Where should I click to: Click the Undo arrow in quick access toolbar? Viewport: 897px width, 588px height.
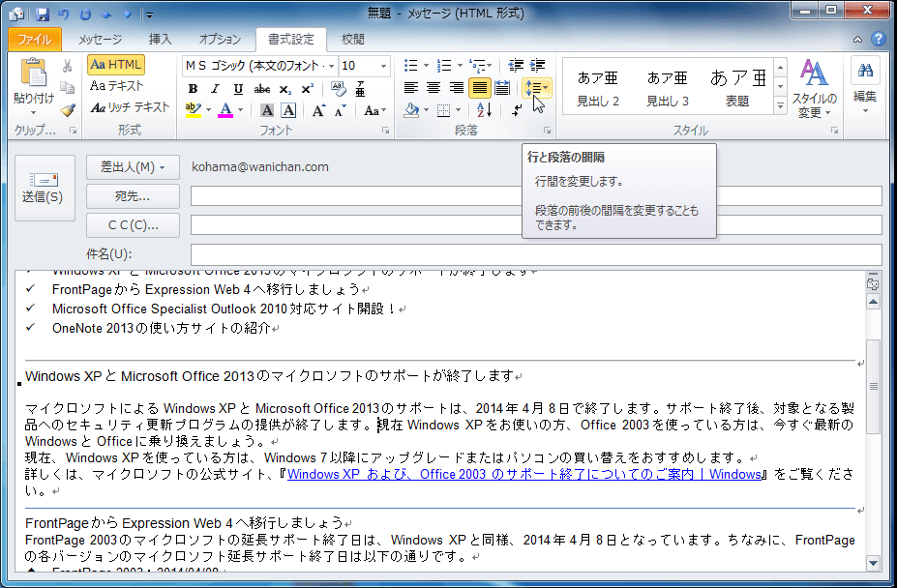(x=64, y=15)
